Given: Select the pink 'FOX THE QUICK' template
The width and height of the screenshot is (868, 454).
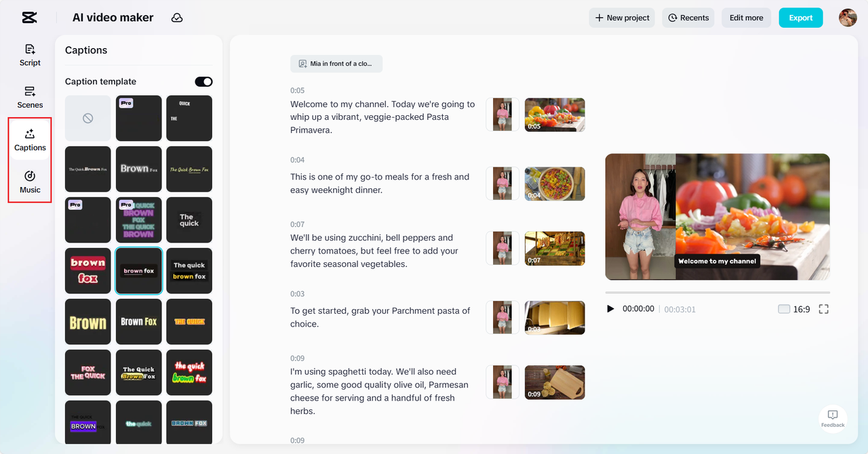Looking at the screenshot, I should point(88,373).
